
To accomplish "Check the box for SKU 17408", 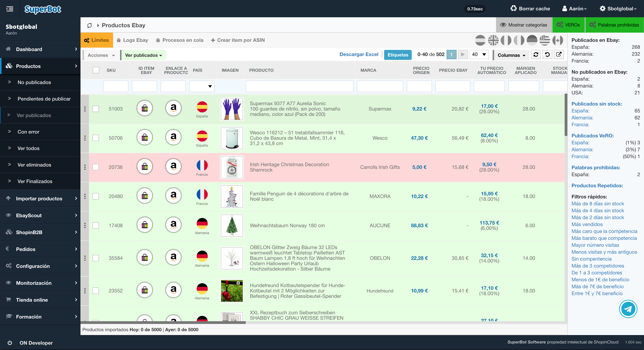I will (x=96, y=226).
